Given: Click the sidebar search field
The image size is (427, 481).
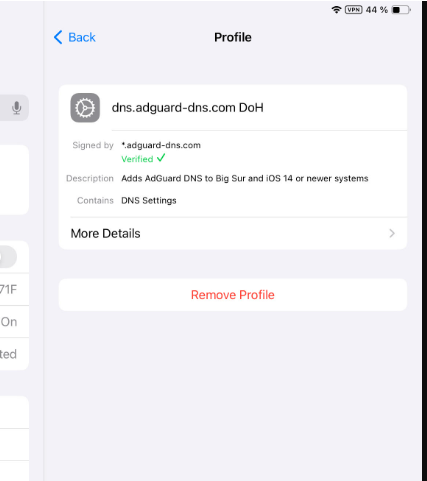Looking at the screenshot, I should click(14, 108).
